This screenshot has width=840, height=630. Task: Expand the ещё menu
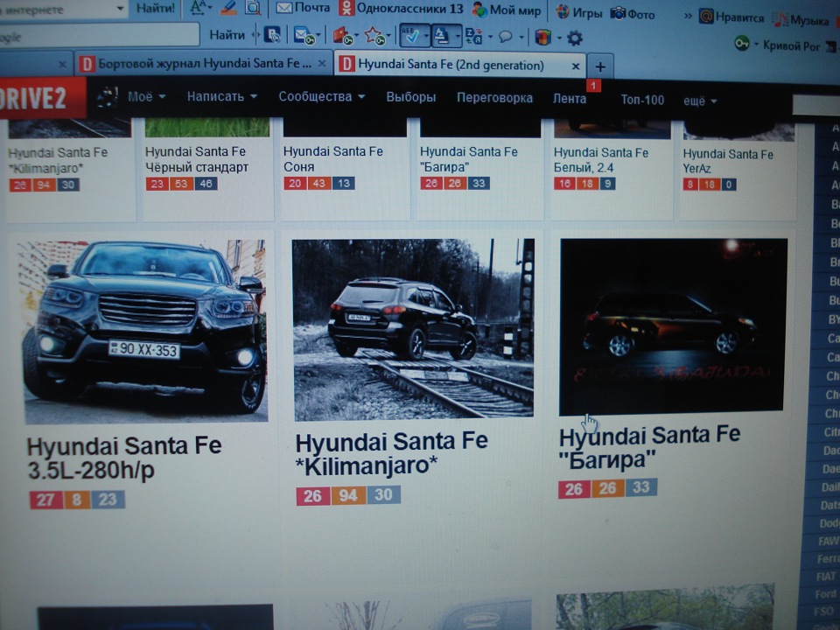700,101
